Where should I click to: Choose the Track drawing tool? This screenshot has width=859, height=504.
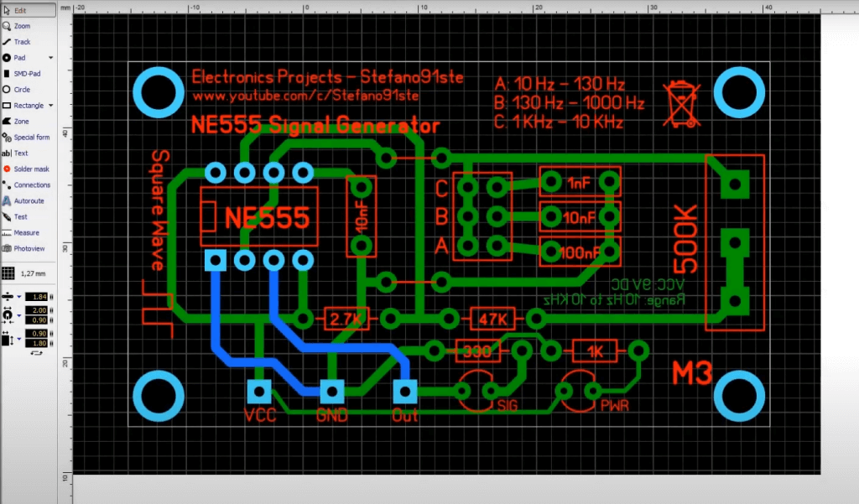(21, 42)
